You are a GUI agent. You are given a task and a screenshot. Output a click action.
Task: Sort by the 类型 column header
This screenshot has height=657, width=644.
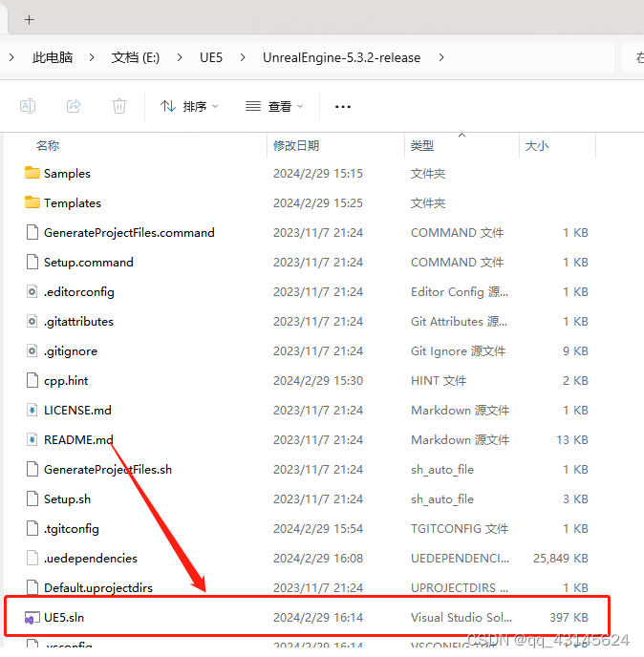[422, 146]
